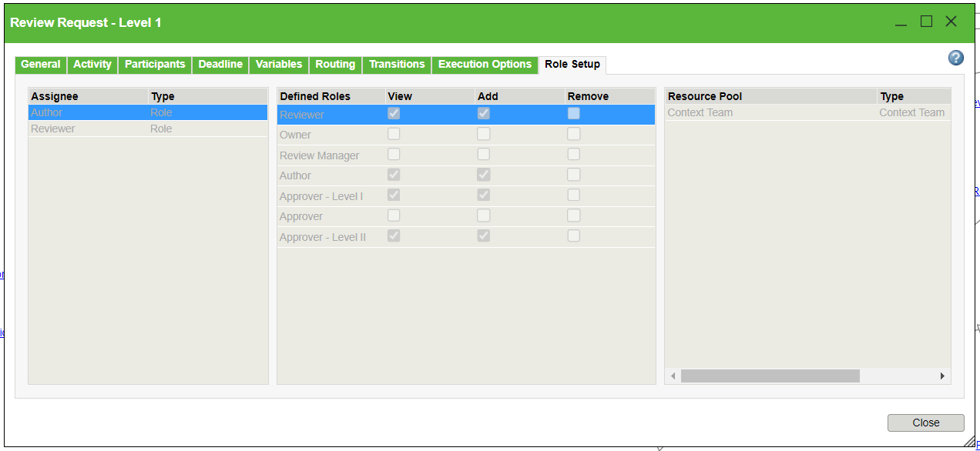The image size is (980, 451).
Task: Enable View checkbox for Owner role
Action: pyautogui.click(x=394, y=133)
